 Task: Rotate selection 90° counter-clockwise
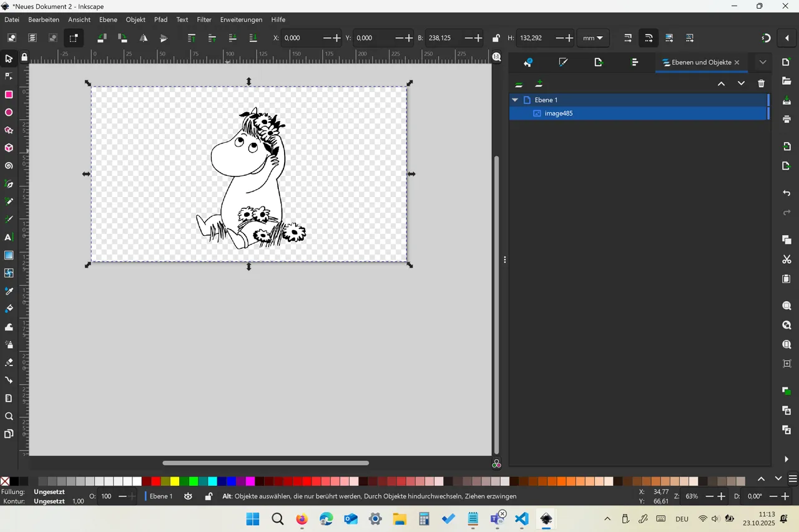pyautogui.click(x=102, y=38)
